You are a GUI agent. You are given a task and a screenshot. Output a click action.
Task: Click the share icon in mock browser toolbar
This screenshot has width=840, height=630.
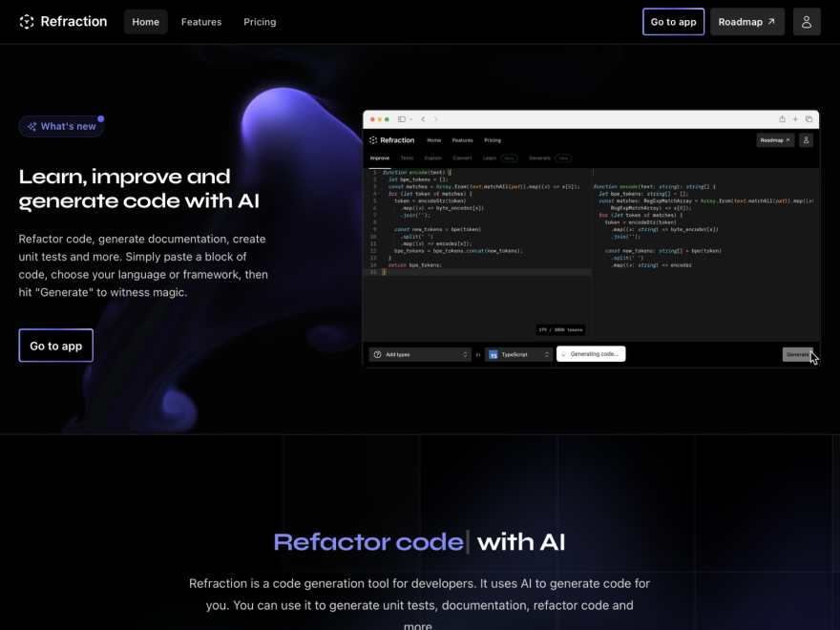click(782, 119)
